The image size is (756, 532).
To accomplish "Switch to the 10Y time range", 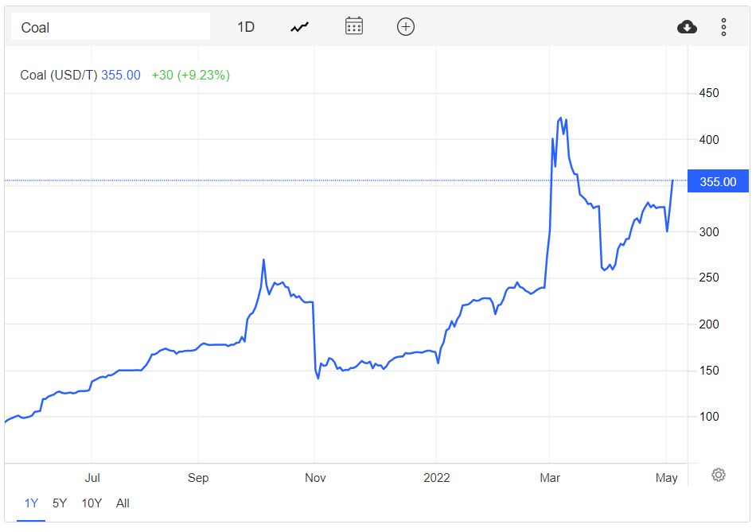I will 92,503.
